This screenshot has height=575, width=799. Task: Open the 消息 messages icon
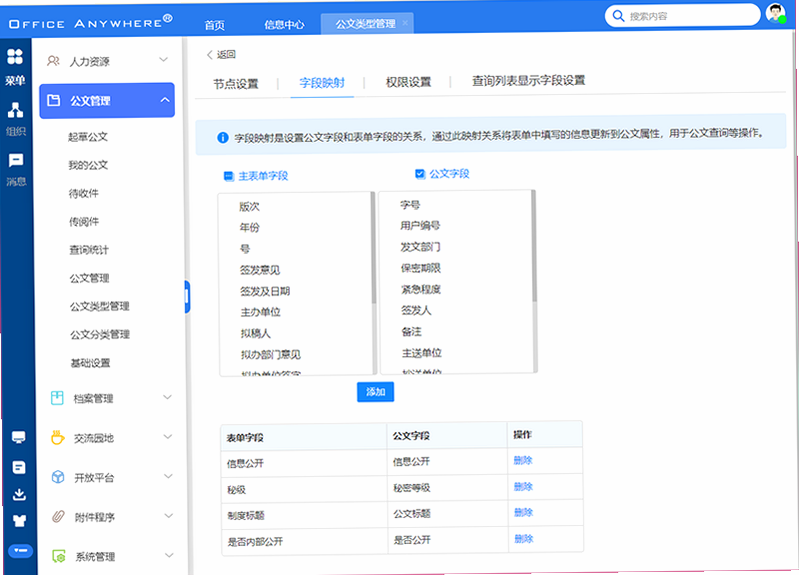(16, 161)
